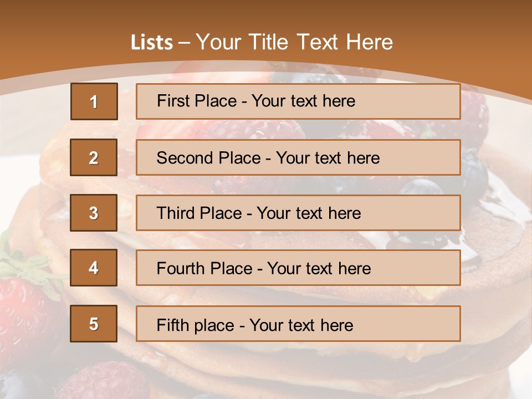Click the words 'Second Place'
532x399 pixels.
pos(209,158)
